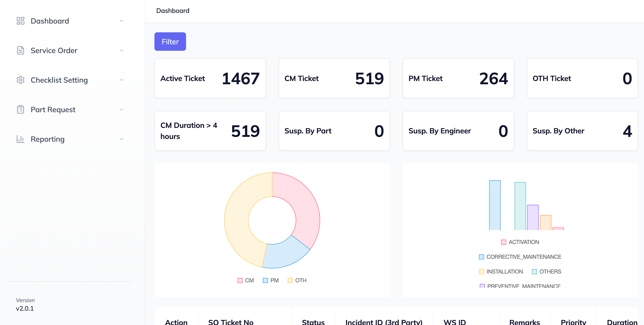The height and width of the screenshot is (325, 644).
Task: Click the blue corrective maintenance bar
Action: tap(495, 205)
